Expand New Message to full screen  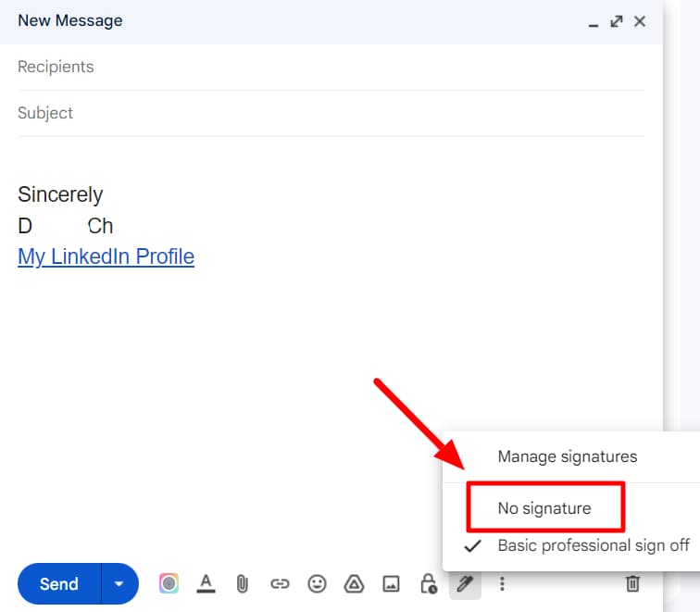[617, 21]
